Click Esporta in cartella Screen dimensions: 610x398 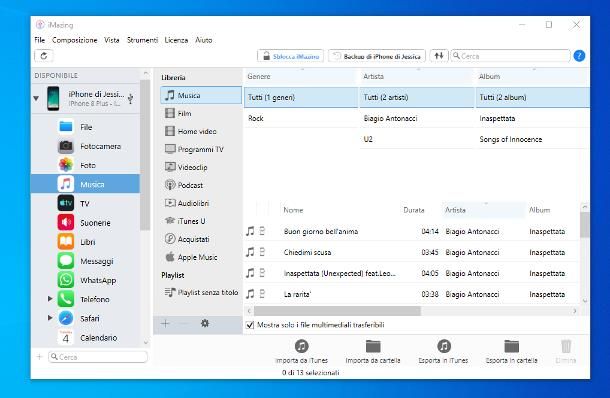(x=511, y=352)
